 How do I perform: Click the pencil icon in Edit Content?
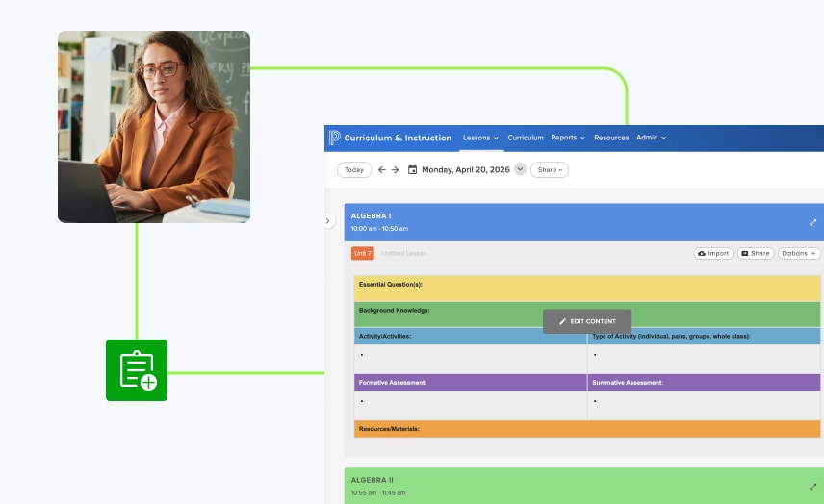pos(562,321)
